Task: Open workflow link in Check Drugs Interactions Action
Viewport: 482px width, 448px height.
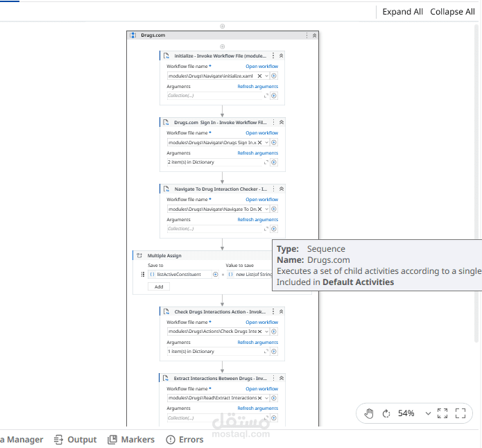Action: tap(261, 322)
